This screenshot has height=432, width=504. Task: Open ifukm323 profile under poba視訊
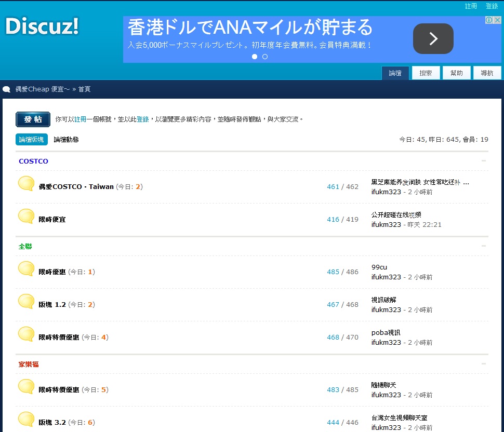[x=386, y=343]
